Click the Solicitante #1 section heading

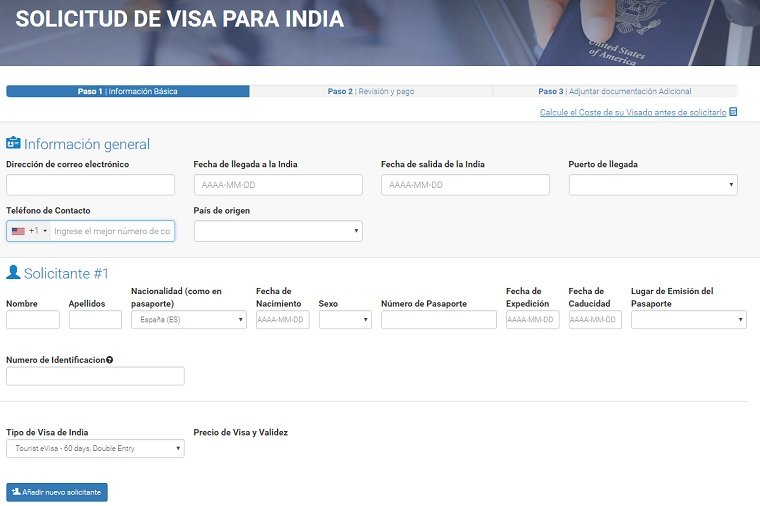tap(66, 274)
